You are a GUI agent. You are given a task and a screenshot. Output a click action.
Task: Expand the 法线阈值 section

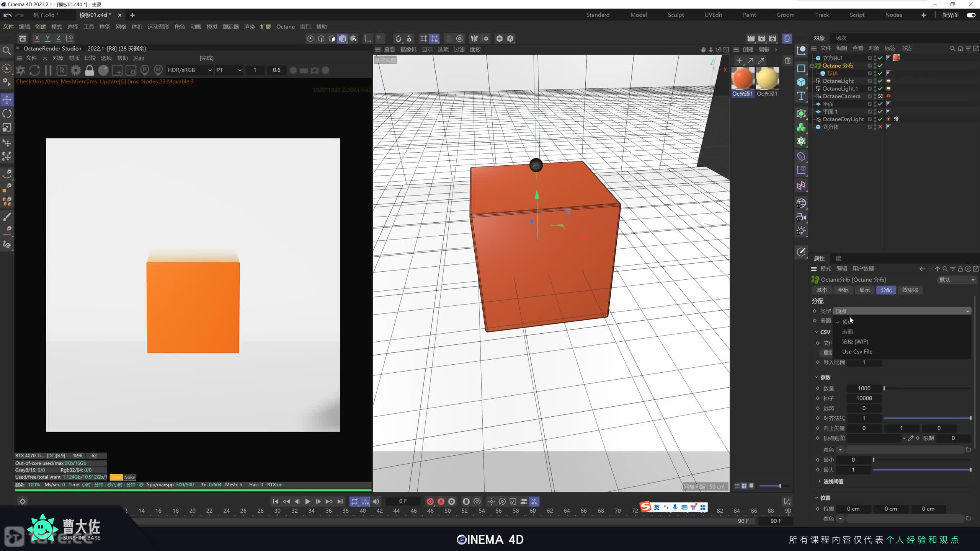point(819,481)
